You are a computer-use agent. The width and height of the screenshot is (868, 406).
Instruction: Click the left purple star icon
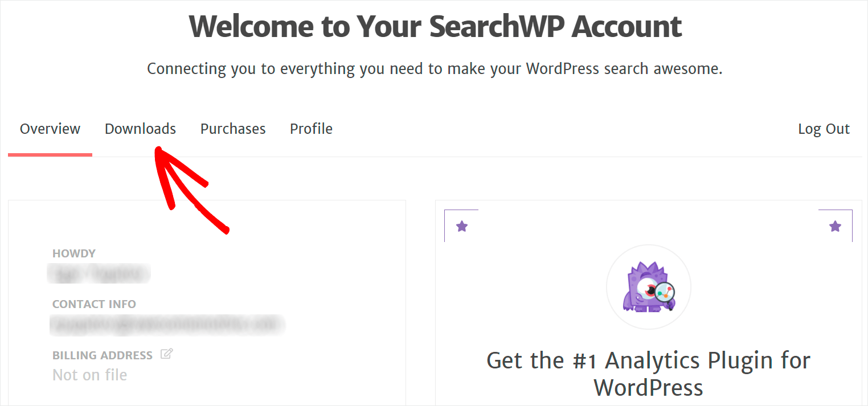462,227
